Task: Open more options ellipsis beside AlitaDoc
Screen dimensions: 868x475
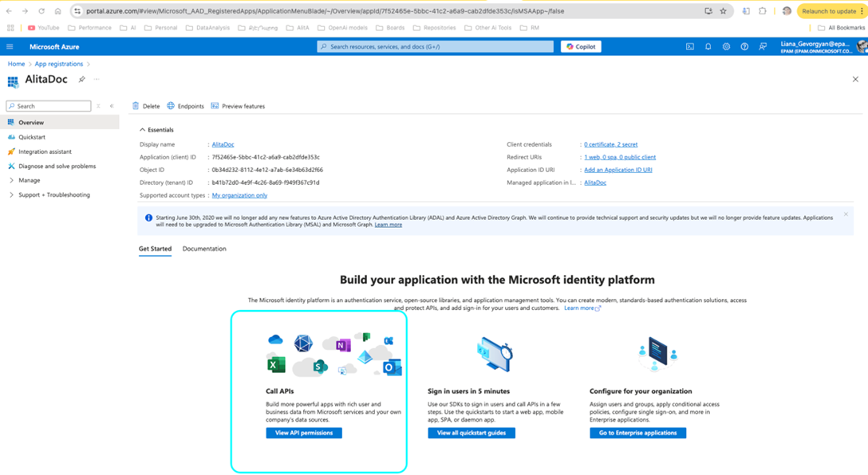Action: (x=97, y=80)
